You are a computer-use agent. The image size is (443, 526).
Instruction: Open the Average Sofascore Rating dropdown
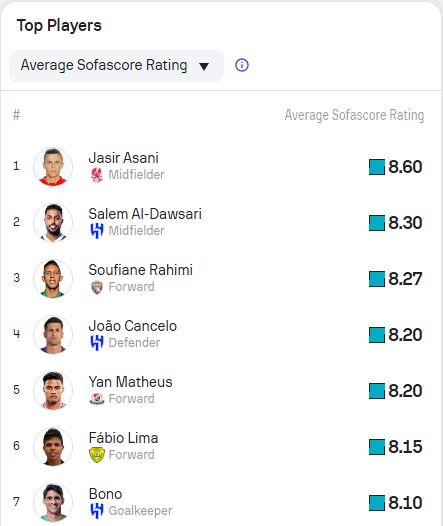tap(116, 66)
